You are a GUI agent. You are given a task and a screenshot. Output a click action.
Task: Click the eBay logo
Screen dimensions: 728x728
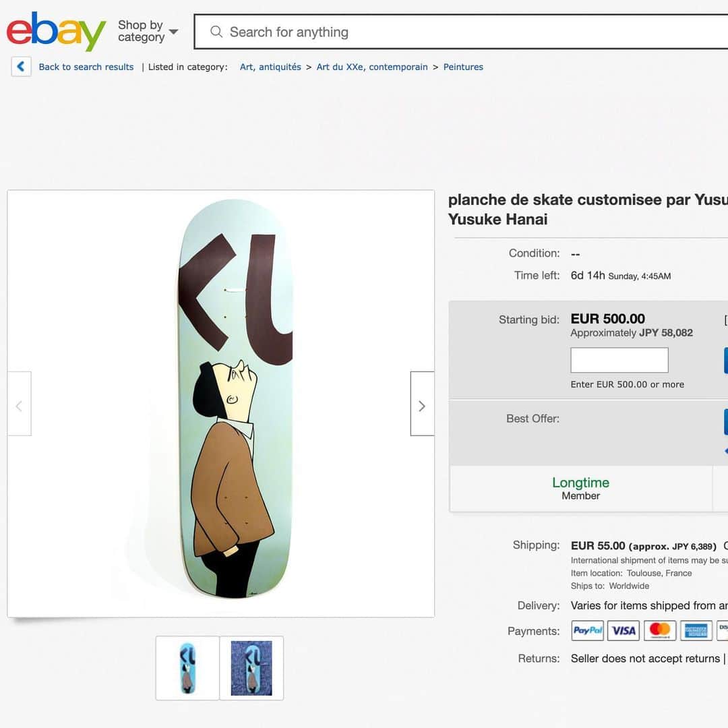point(56,32)
